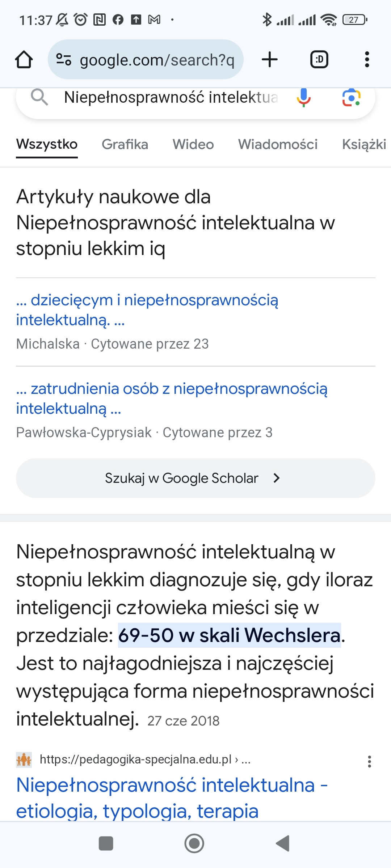
Task: Tap the Android back navigation button
Action: (283, 843)
